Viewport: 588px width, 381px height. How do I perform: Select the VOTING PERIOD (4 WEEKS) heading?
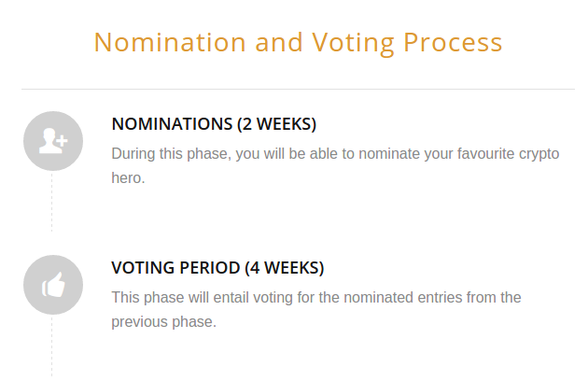(x=217, y=268)
